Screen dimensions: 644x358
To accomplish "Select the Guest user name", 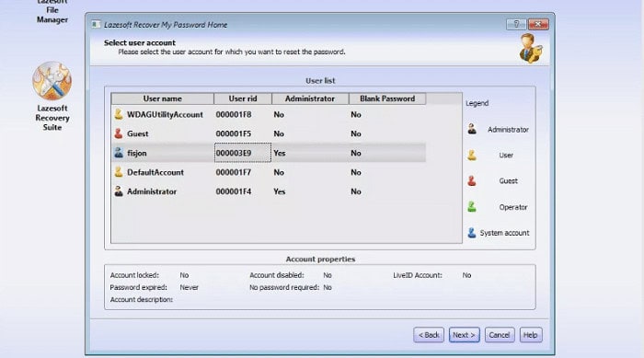I will [138, 133].
